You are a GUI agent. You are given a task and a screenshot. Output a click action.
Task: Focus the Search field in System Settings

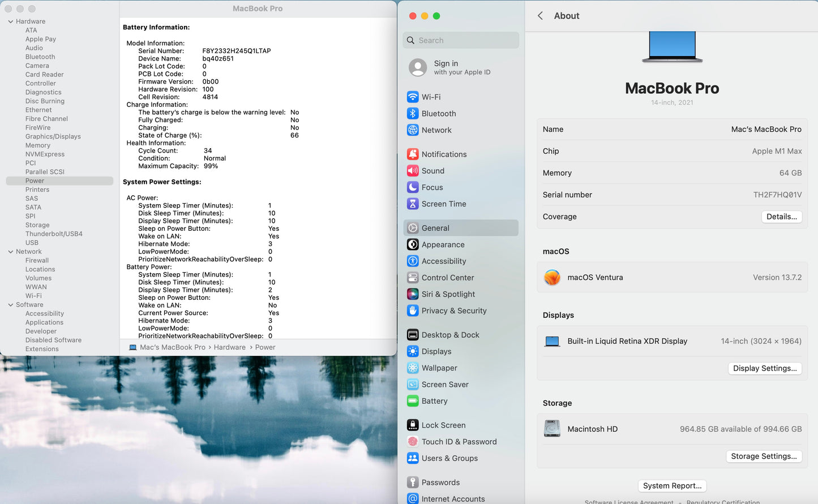[461, 40]
